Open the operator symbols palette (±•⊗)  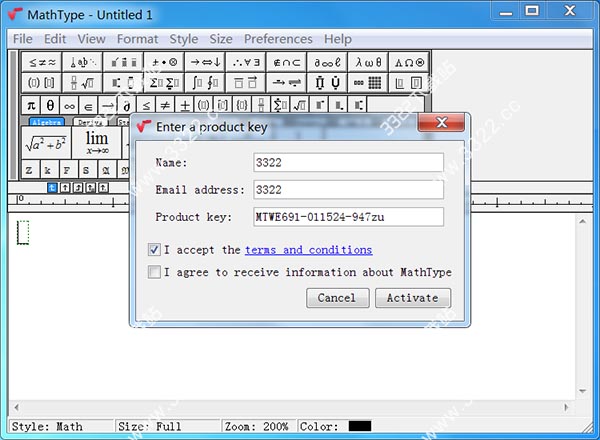tap(164, 62)
